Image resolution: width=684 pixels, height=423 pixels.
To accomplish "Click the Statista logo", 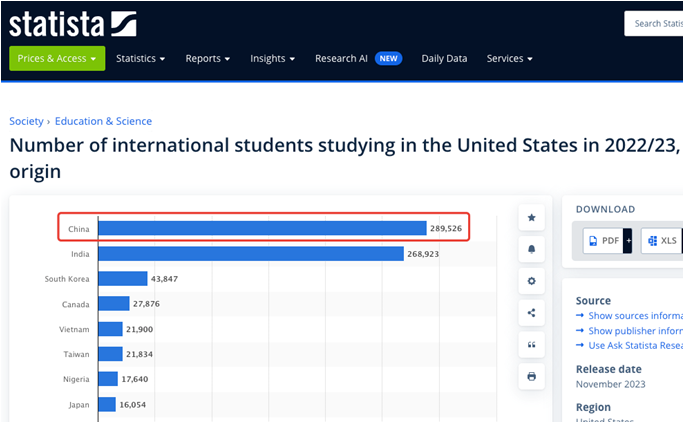I will [x=72, y=24].
